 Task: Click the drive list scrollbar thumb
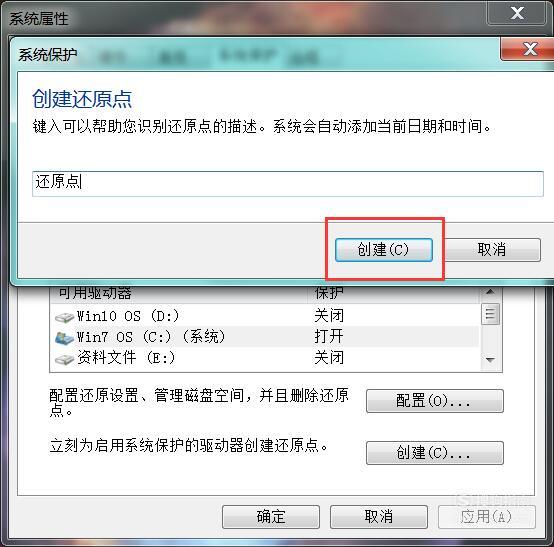490,313
